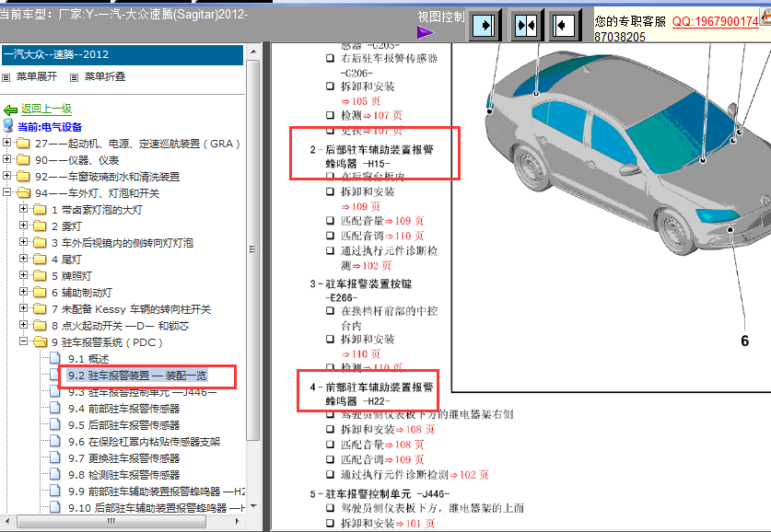Follow 拆卸和安装⇒108 页 under item 4
Viewport: 771px width, 532px height.
(x=388, y=429)
